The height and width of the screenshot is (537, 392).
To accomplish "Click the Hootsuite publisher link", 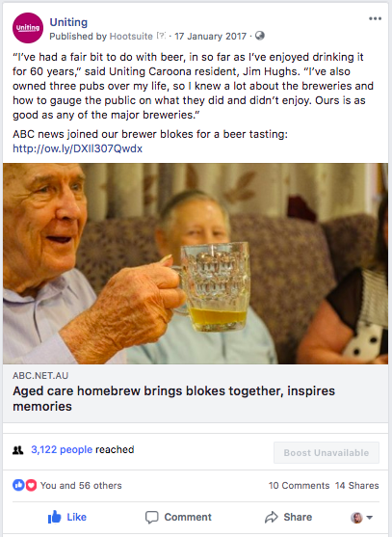I will [x=131, y=36].
